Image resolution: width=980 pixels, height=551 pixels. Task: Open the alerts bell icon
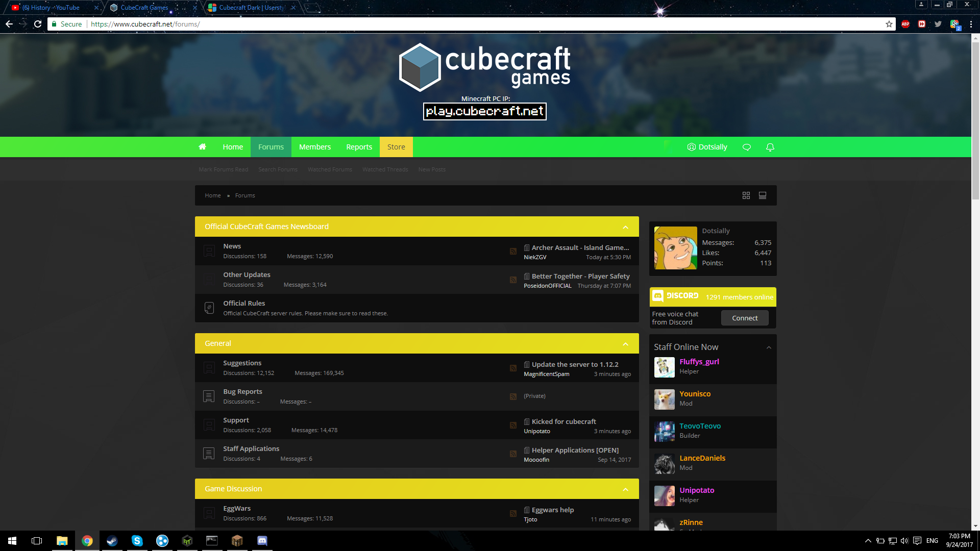pyautogui.click(x=770, y=147)
